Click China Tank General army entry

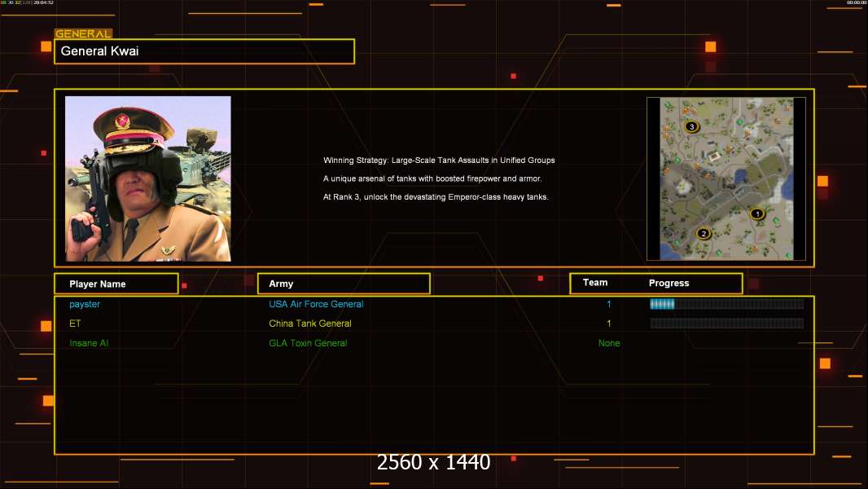[x=310, y=324]
